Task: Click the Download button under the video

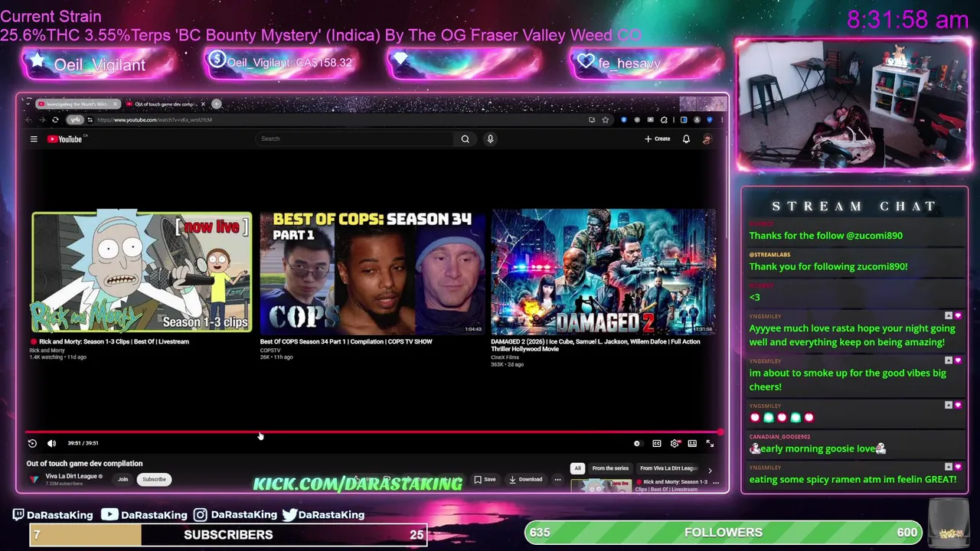Action: [525, 480]
